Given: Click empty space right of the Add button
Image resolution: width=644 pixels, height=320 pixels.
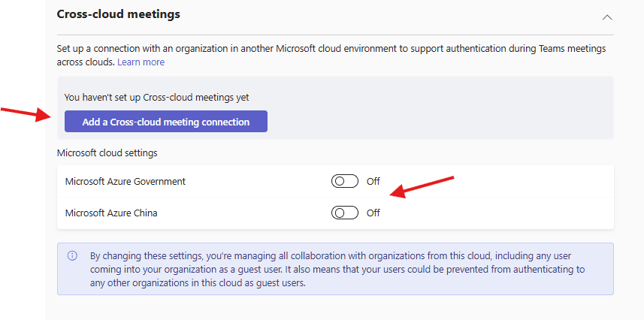Looking at the screenshot, I should point(436,122).
